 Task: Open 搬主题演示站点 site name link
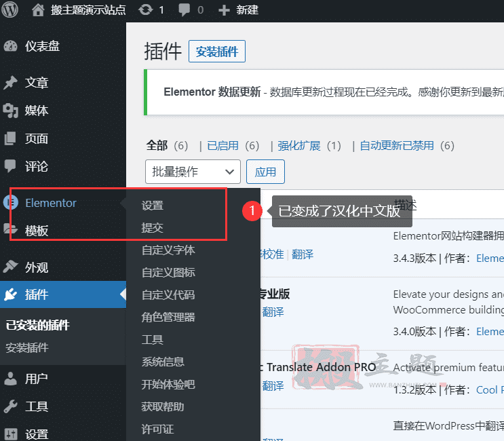[88, 10]
